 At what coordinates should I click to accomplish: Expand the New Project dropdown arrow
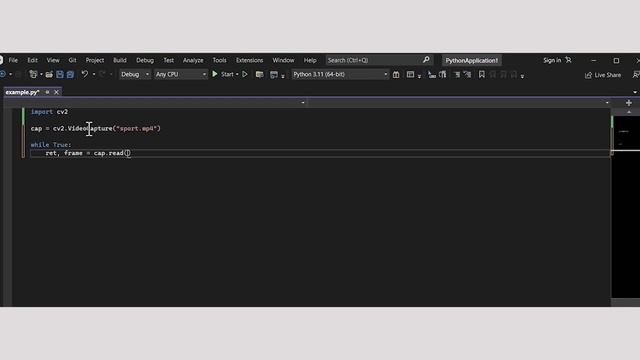click(x=41, y=74)
